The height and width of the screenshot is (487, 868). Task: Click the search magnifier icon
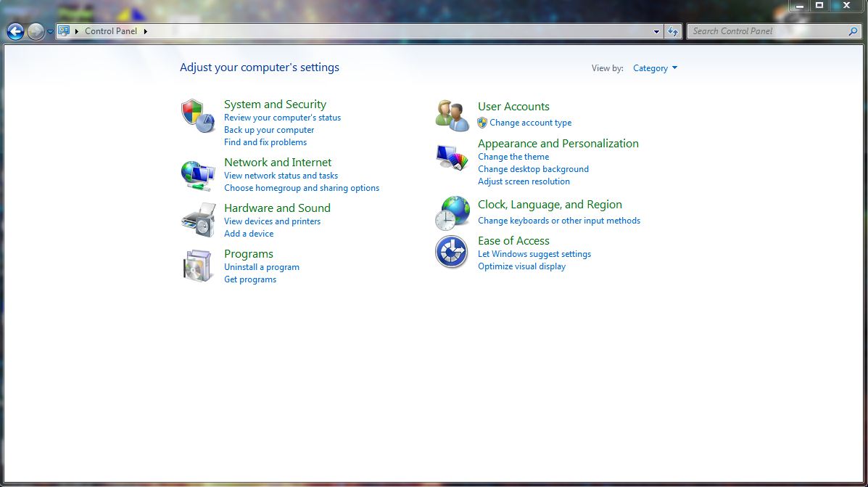[x=853, y=32]
